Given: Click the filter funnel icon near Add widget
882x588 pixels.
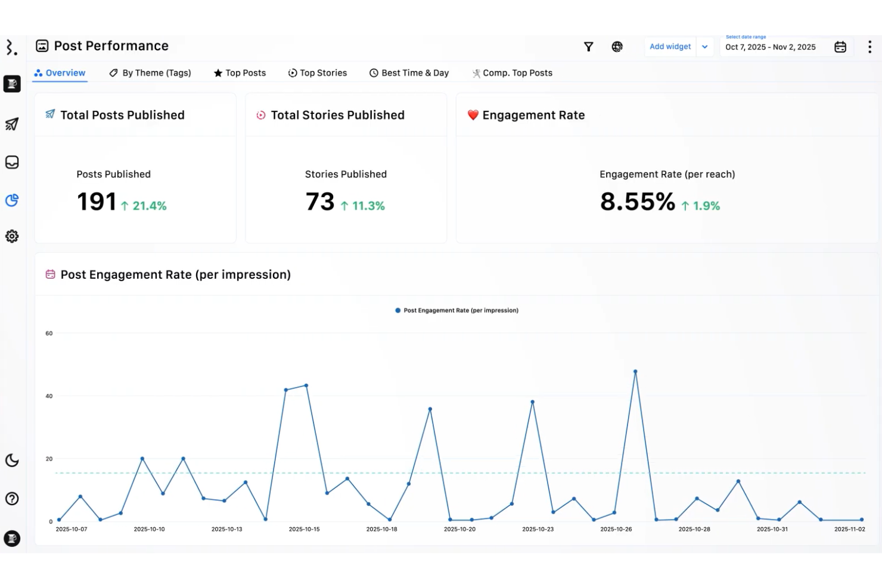Looking at the screenshot, I should click(588, 46).
